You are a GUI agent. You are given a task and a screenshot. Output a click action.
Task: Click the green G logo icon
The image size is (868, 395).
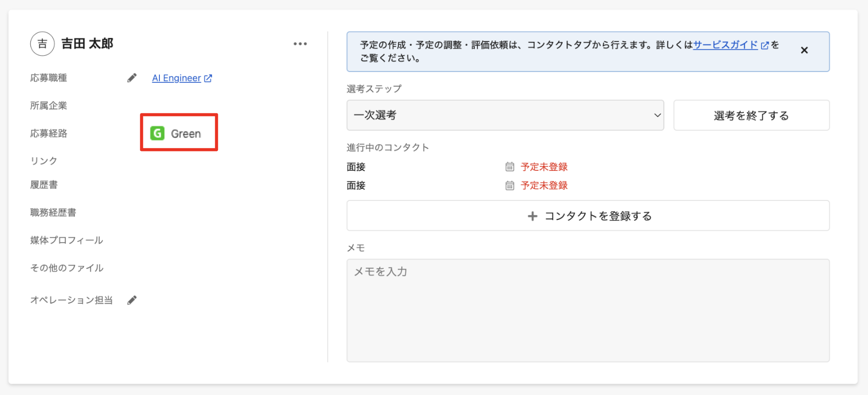157,133
